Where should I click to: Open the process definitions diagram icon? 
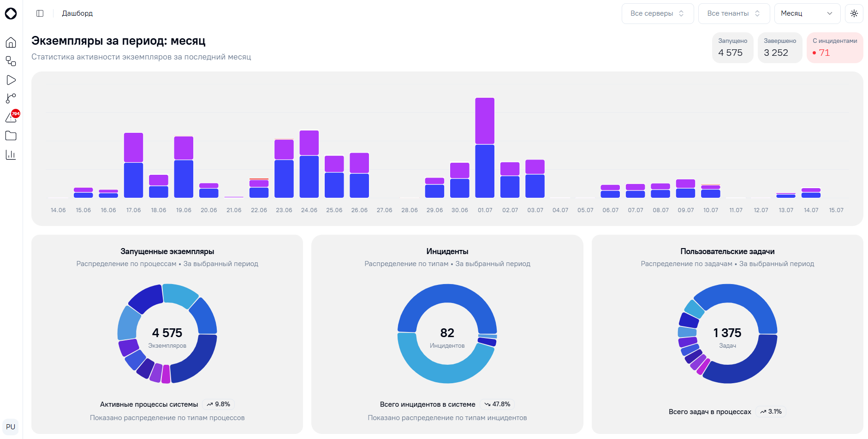[11, 61]
